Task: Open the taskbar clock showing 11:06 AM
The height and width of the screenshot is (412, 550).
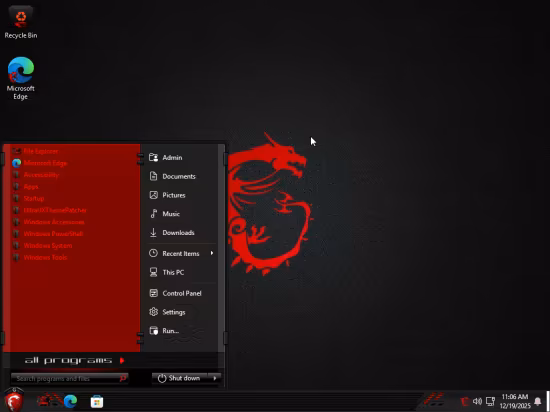Action: [515, 401]
